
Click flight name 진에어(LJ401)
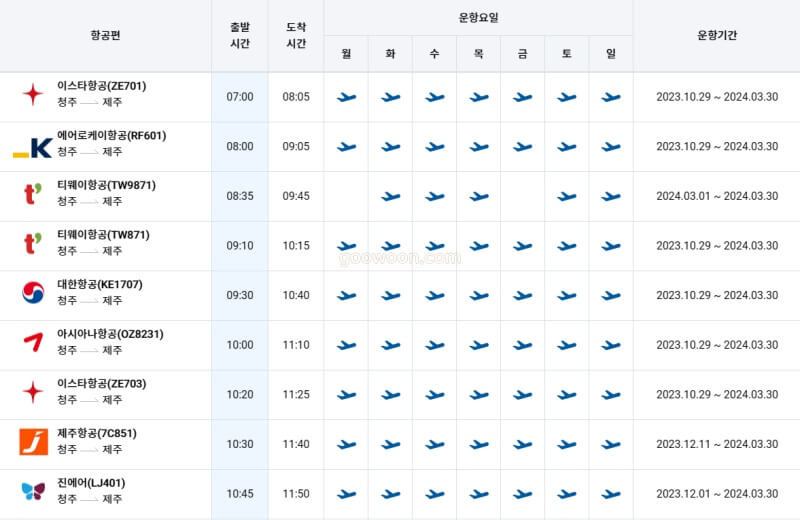(91, 483)
